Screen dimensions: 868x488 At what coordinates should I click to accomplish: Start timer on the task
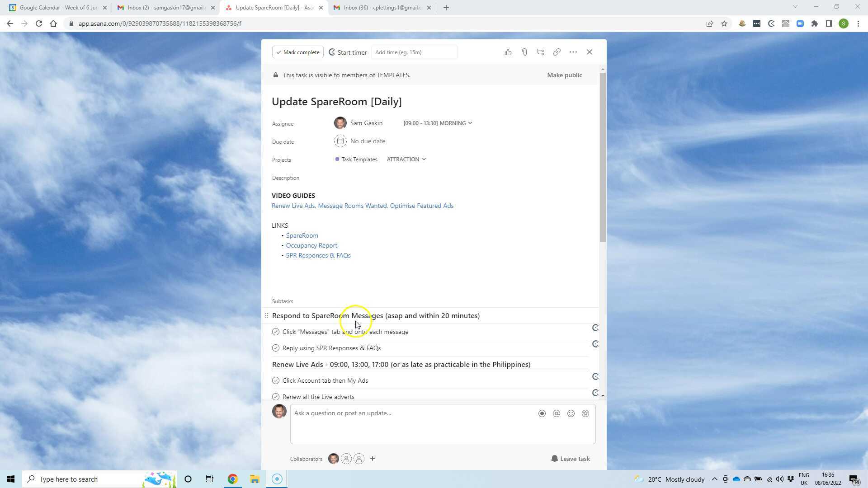[x=348, y=52]
